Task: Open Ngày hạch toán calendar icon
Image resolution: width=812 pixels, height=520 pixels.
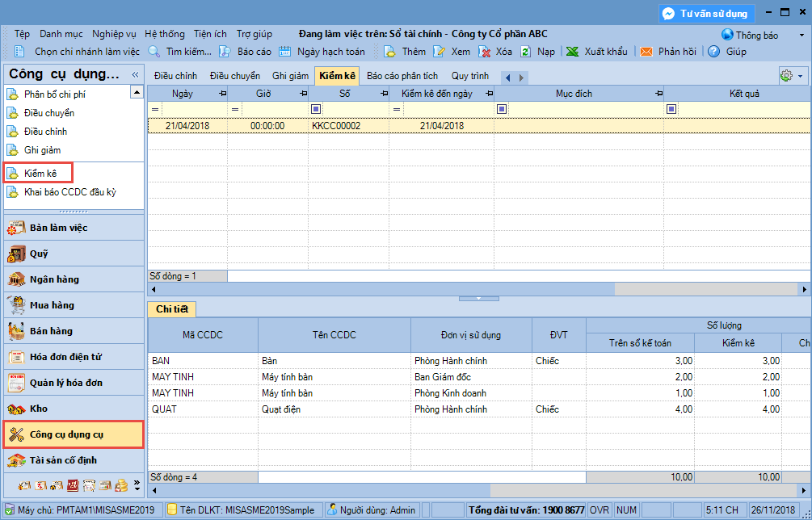Action: tap(284, 52)
